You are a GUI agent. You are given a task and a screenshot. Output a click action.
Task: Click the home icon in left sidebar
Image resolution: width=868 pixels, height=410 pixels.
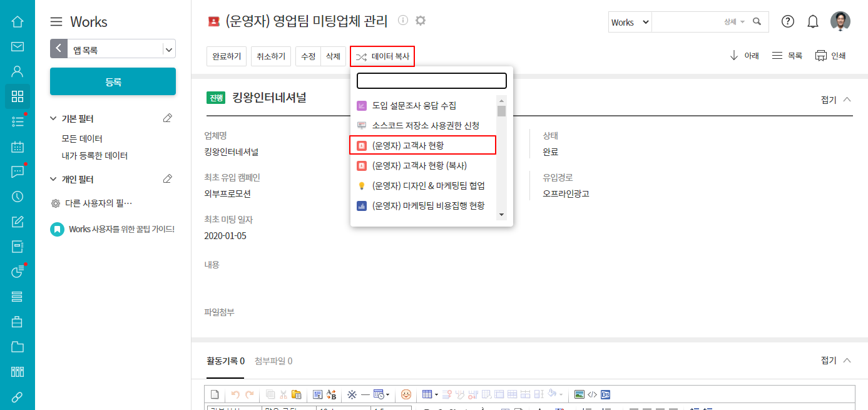18,22
